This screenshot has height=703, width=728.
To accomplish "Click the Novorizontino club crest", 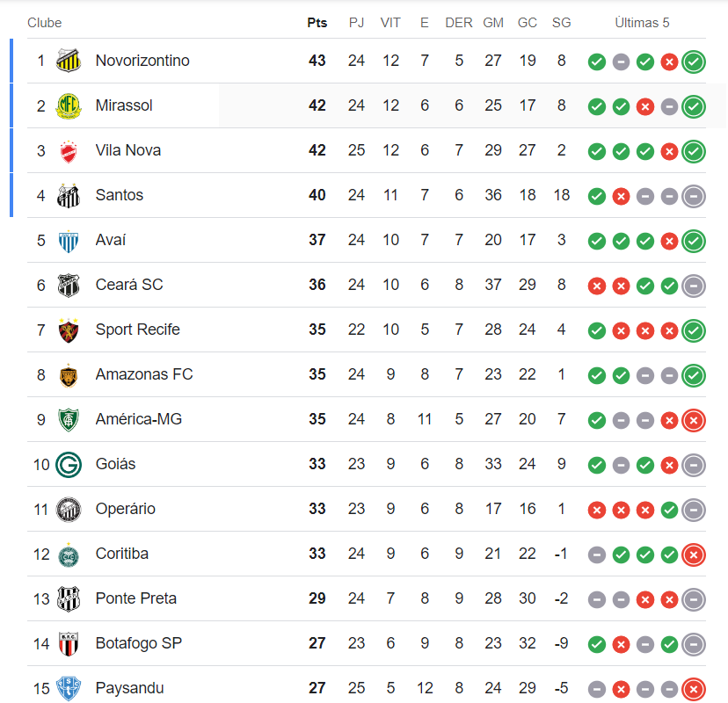I will (69, 61).
